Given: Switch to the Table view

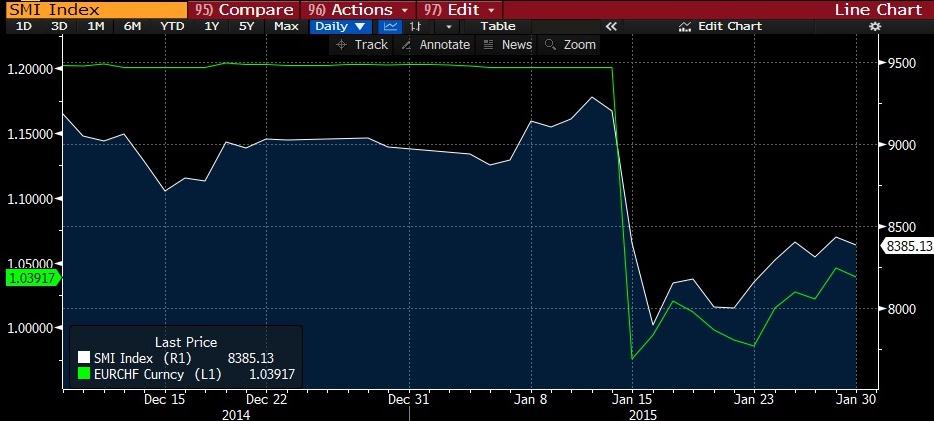Looking at the screenshot, I should (x=498, y=26).
